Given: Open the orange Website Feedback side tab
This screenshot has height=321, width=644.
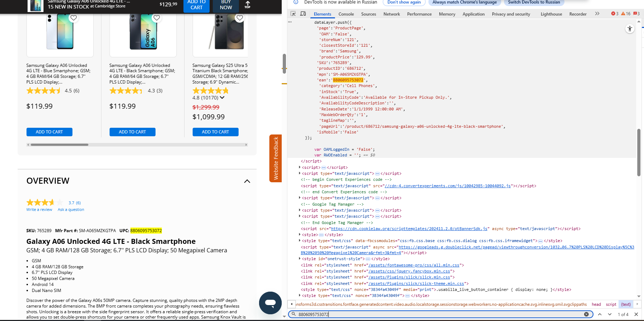Looking at the screenshot, I should click(x=275, y=158).
